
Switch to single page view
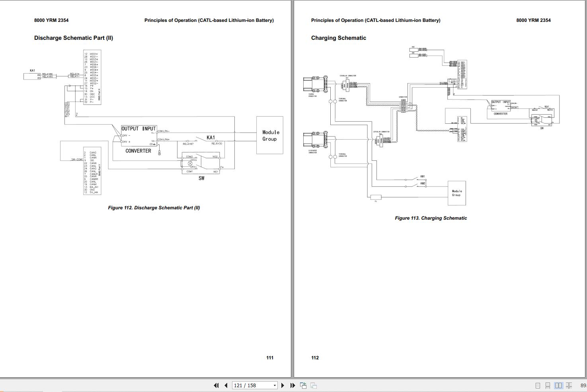pyautogui.click(x=538, y=385)
